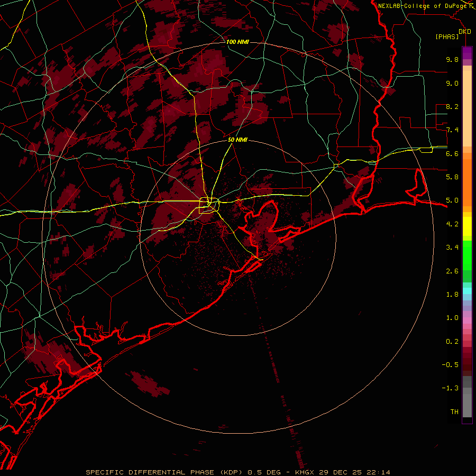The height and width of the screenshot is (476, 476).
Task: Click the -0.5 scale value
Action: [450, 364]
